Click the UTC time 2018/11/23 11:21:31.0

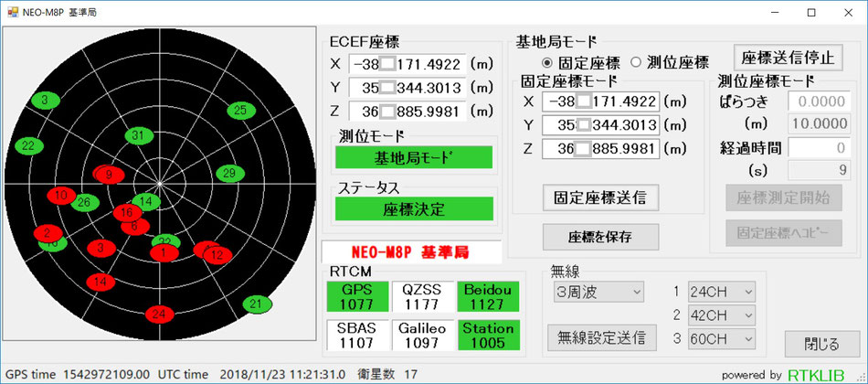283,375
